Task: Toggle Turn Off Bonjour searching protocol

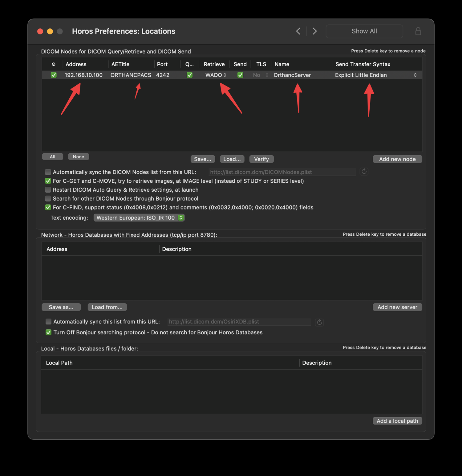Action: (48, 332)
